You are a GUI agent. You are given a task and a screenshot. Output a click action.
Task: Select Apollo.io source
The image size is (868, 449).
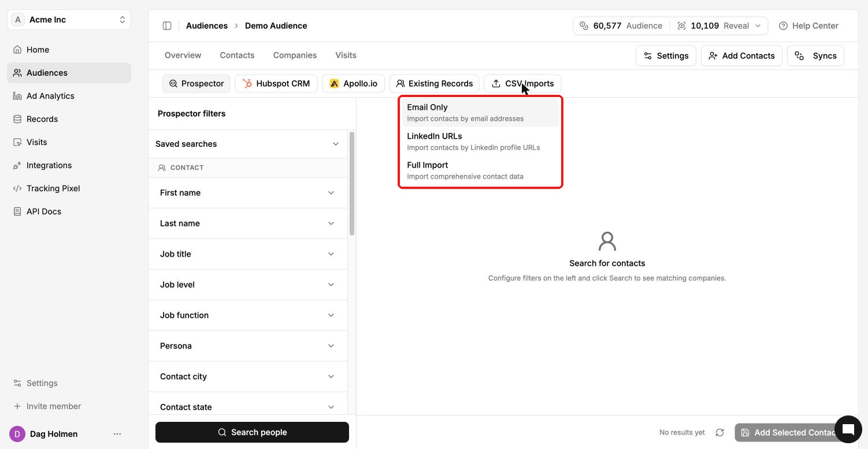click(x=353, y=83)
